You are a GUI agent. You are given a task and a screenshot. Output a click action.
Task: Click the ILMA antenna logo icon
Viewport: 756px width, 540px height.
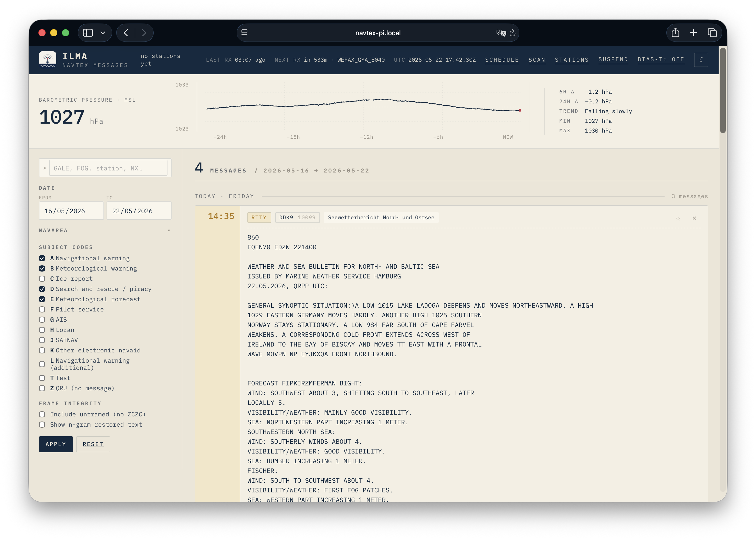[x=48, y=60]
